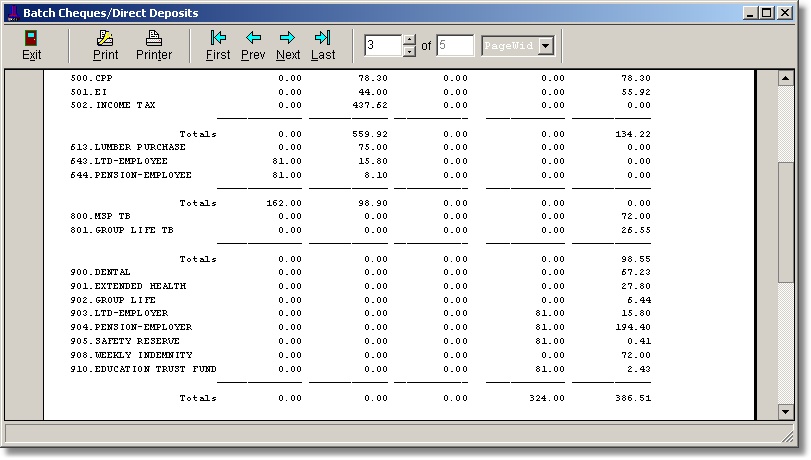Open Print preview with Print icon

(106, 38)
